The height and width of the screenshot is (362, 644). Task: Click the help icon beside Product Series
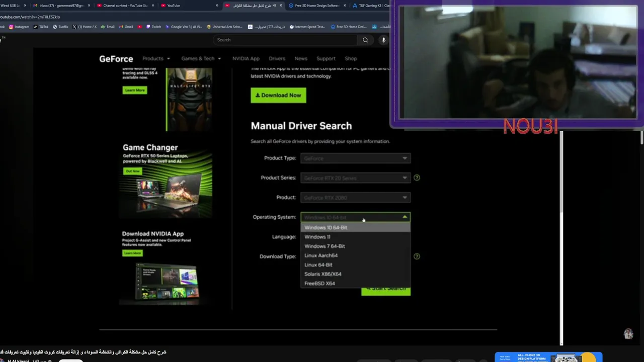pos(417,177)
